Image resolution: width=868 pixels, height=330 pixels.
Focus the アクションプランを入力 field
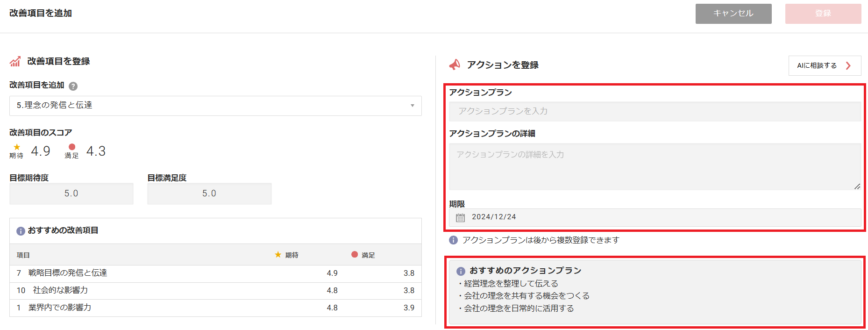tap(655, 111)
